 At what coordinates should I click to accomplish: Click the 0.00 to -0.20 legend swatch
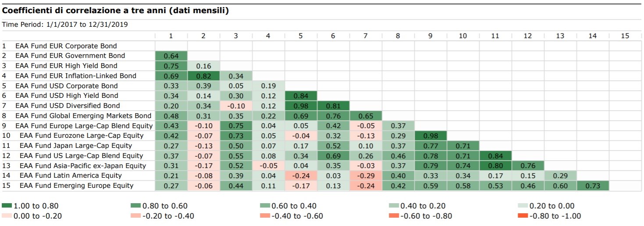(x=7, y=215)
